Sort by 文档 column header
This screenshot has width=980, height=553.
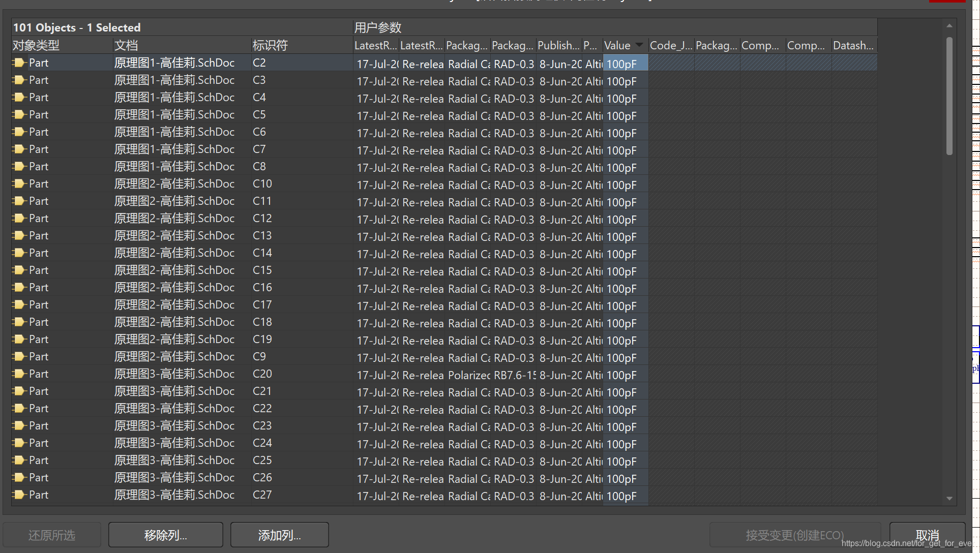point(182,45)
